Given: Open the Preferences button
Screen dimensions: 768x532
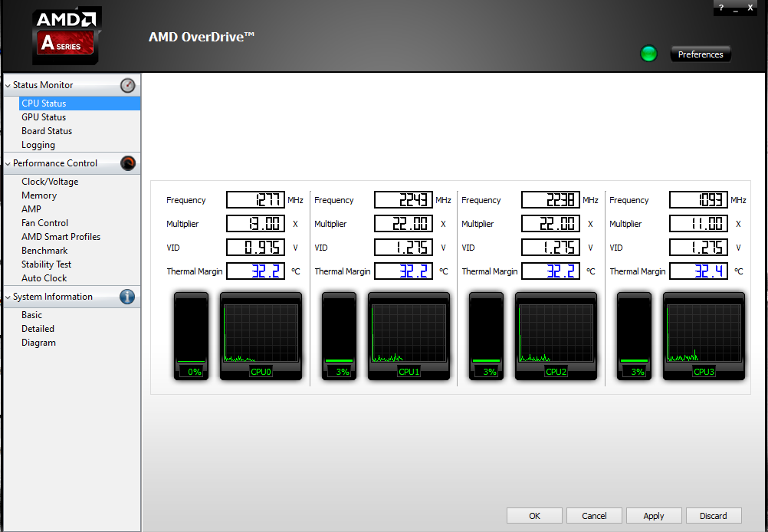Looking at the screenshot, I should click(x=701, y=54).
